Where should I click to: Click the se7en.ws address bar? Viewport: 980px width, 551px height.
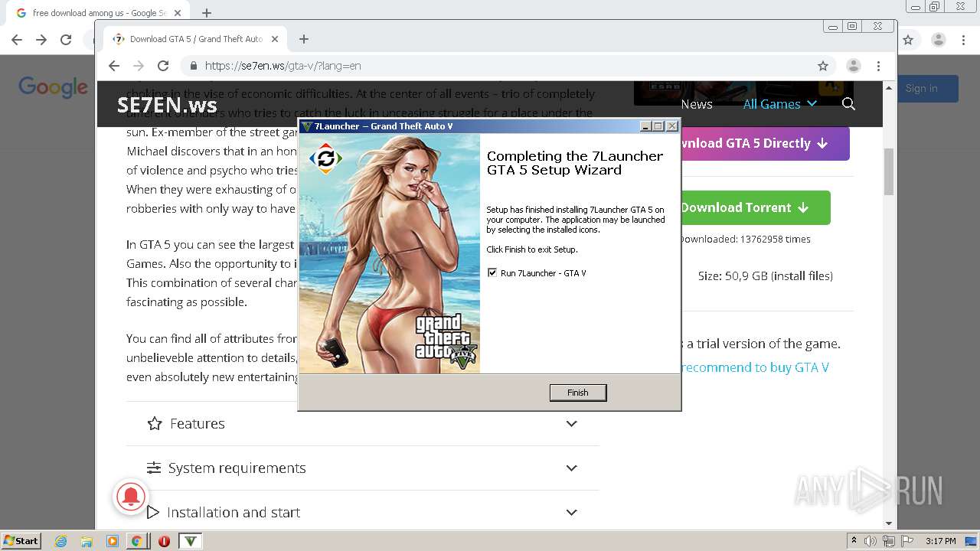point(505,66)
